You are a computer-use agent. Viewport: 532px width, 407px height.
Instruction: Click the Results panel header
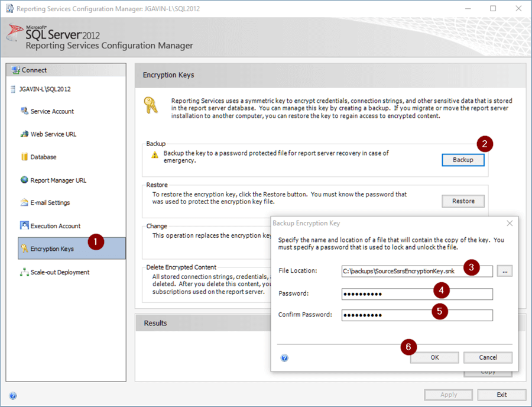[x=203, y=323]
